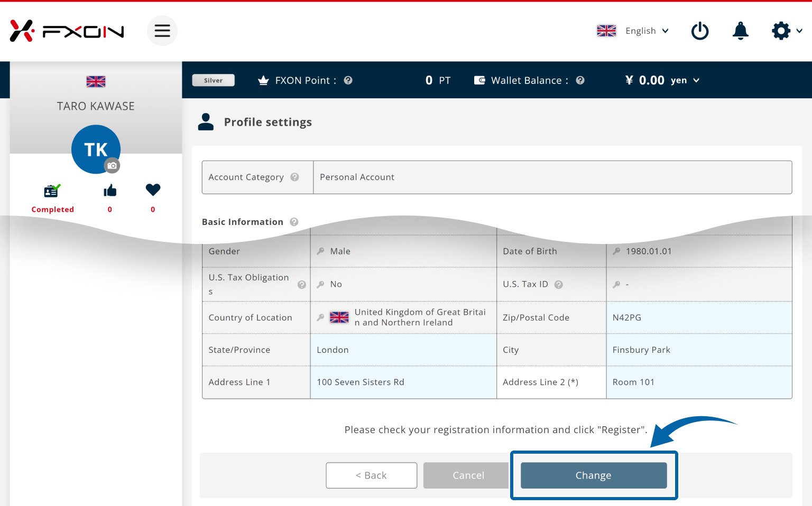The width and height of the screenshot is (812, 506).
Task: Click the FXON Point crown icon
Action: (x=263, y=80)
